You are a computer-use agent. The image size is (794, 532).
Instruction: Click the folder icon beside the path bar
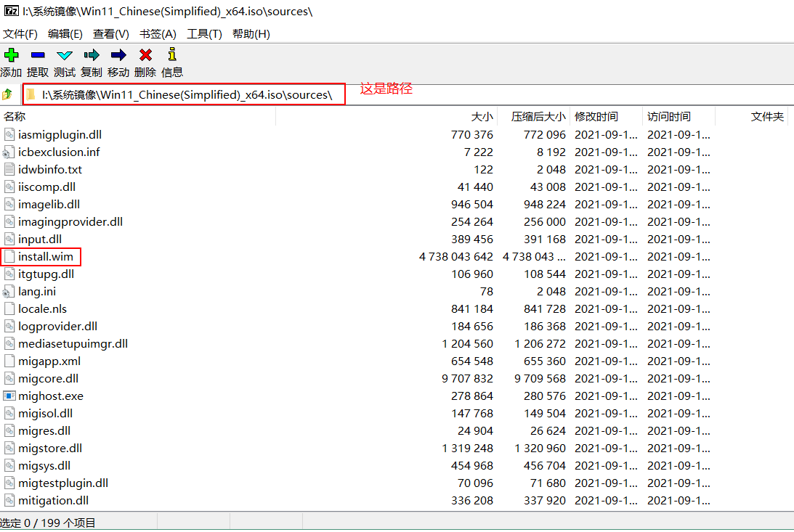coord(31,94)
